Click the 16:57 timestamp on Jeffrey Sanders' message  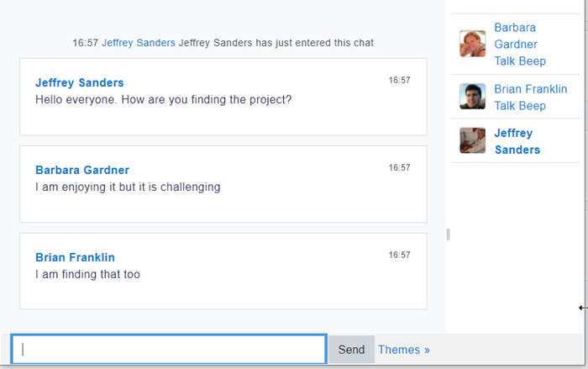399,81
